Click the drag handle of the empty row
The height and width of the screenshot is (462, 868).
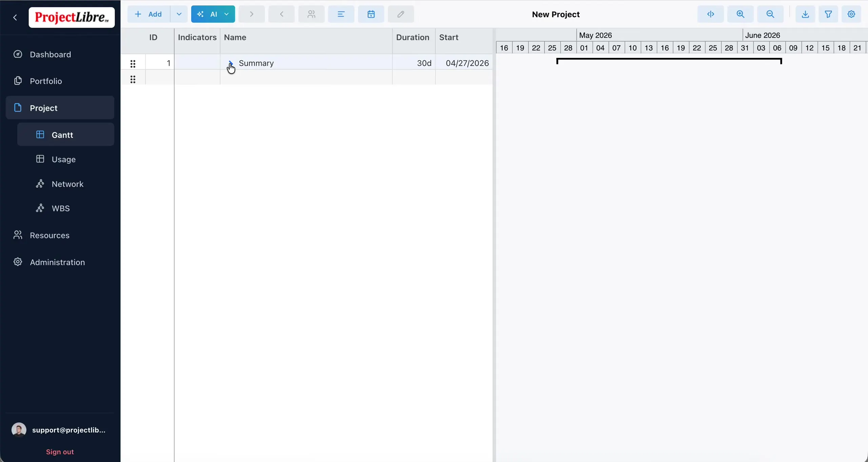(133, 79)
